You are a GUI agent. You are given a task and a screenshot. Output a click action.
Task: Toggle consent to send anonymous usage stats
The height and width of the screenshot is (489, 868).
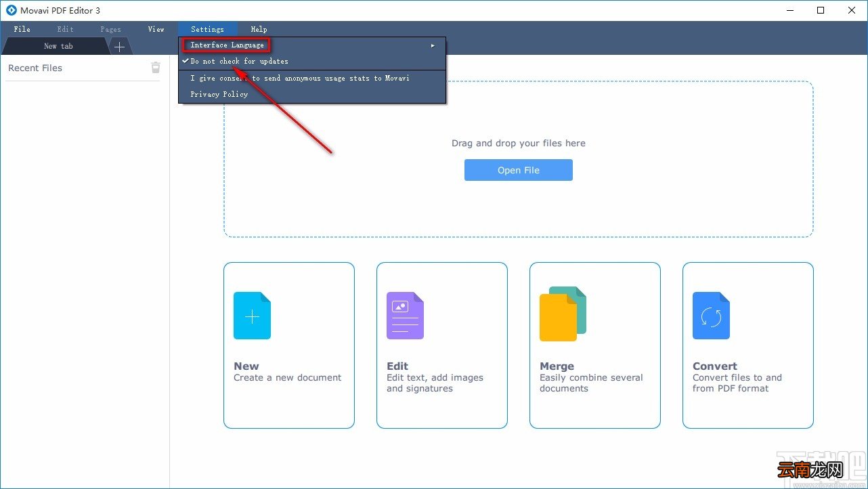tap(312, 78)
